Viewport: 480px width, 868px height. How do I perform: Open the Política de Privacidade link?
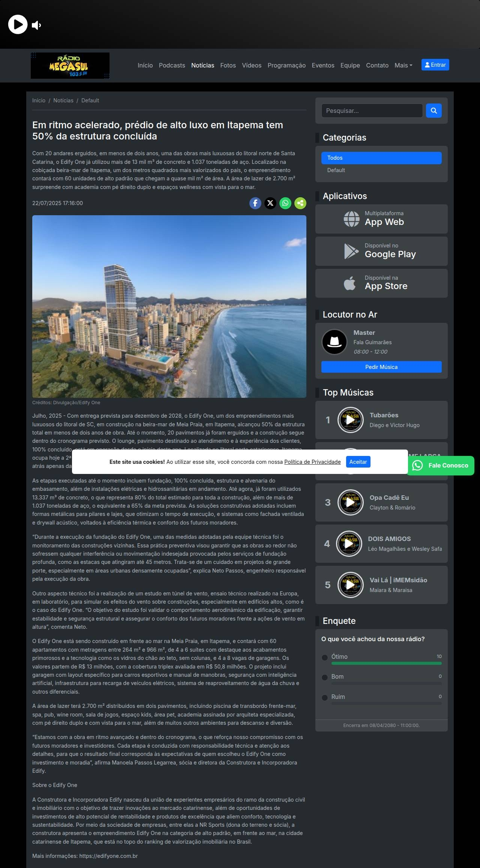coord(312,462)
